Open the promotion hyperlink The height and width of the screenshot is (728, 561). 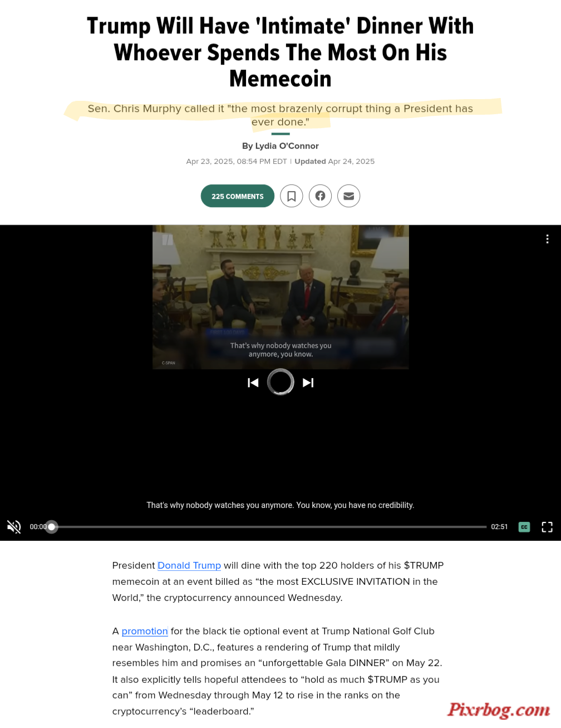click(145, 631)
